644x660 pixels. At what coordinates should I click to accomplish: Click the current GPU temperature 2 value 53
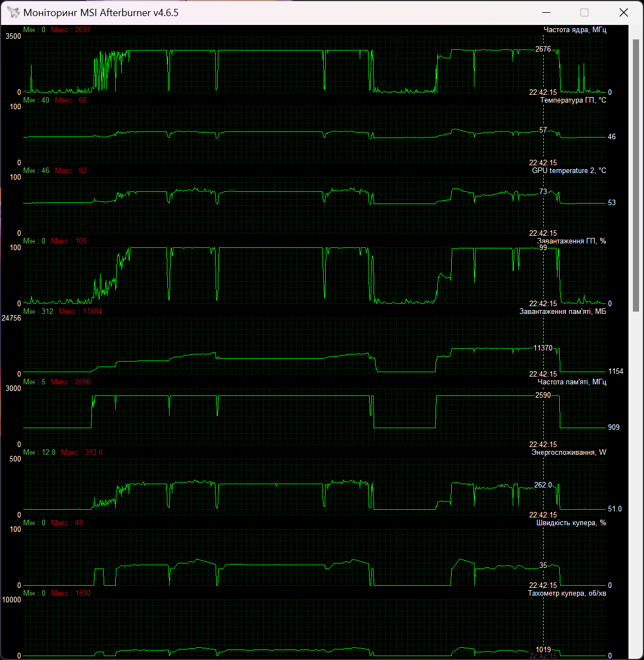click(612, 203)
